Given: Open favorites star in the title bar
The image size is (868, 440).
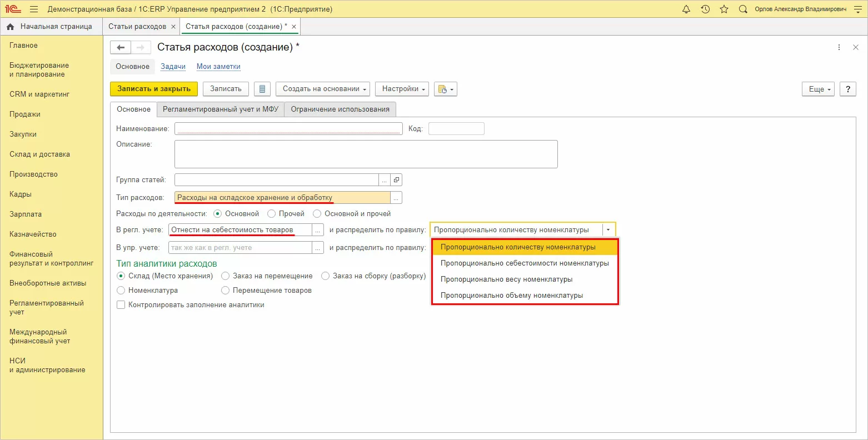Looking at the screenshot, I should [x=724, y=9].
